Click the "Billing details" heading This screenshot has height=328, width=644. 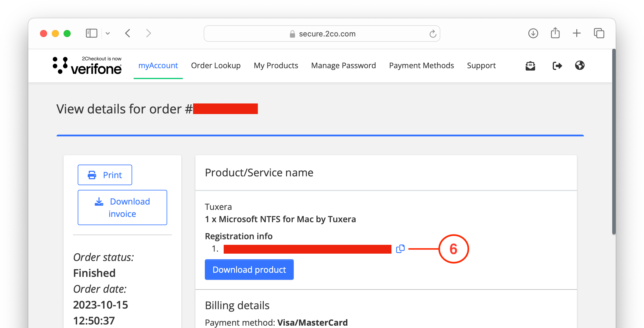237,306
